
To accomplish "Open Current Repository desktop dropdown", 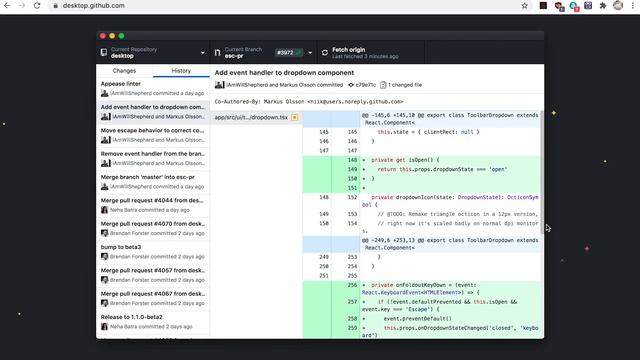I will point(153,52).
